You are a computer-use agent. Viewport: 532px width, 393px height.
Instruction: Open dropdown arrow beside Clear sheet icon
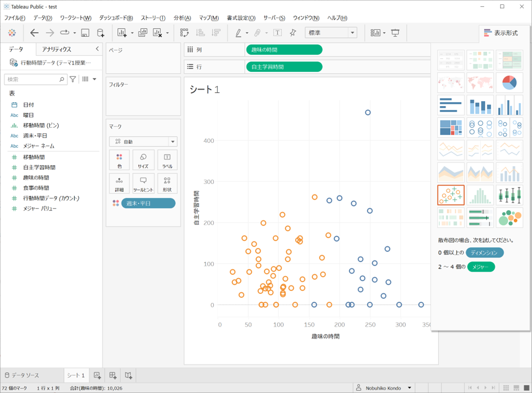[x=167, y=33]
